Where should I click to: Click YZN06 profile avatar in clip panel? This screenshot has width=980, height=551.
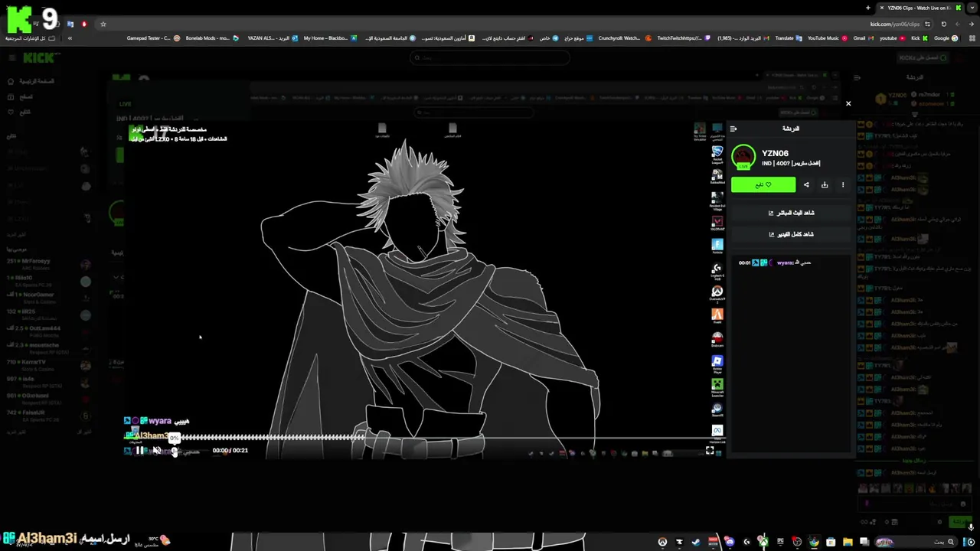click(743, 157)
